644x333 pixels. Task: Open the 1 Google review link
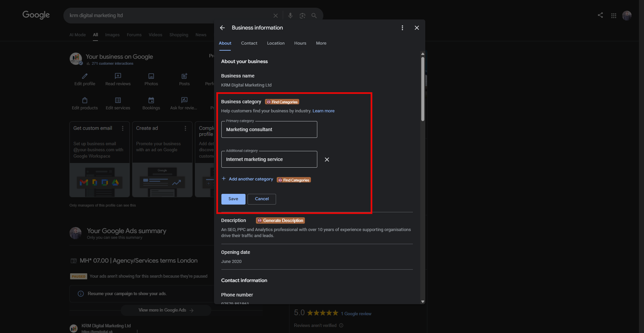click(356, 314)
